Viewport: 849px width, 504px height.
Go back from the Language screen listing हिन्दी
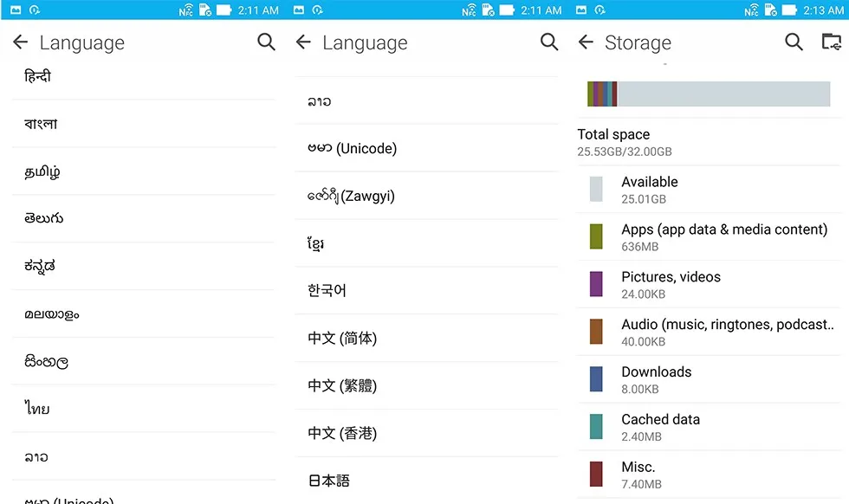point(20,42)
